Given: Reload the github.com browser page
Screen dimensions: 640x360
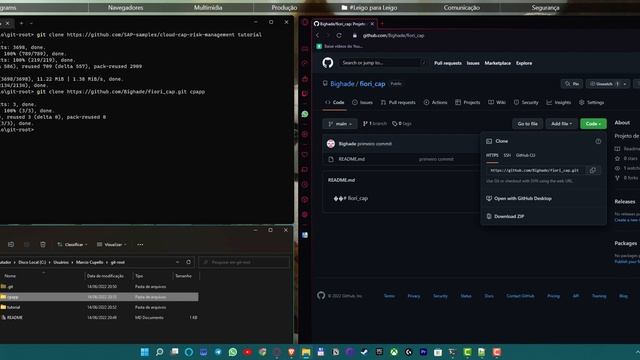Looking at the screenshot, I should [339, 36].
